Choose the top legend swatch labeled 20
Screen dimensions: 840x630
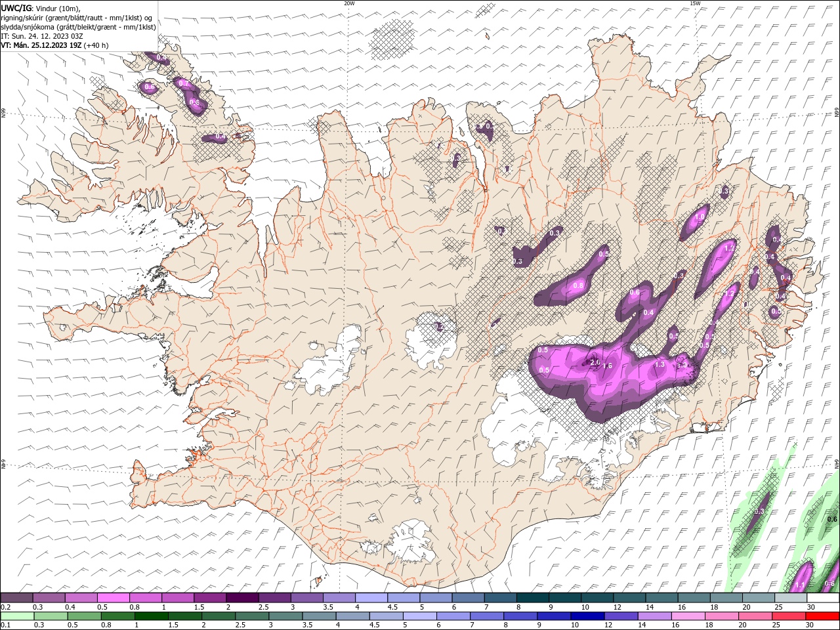click(x=757, y=598)
